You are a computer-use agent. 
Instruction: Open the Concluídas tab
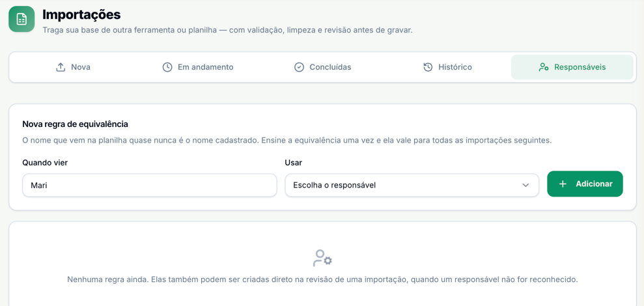[x=322, y=67]
